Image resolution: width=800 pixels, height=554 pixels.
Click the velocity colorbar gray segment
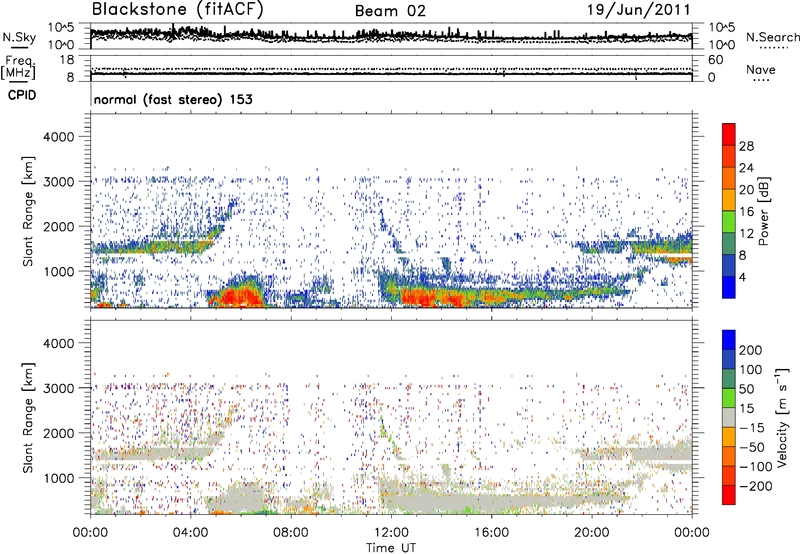pyautogui.click(x=729, y=417)
